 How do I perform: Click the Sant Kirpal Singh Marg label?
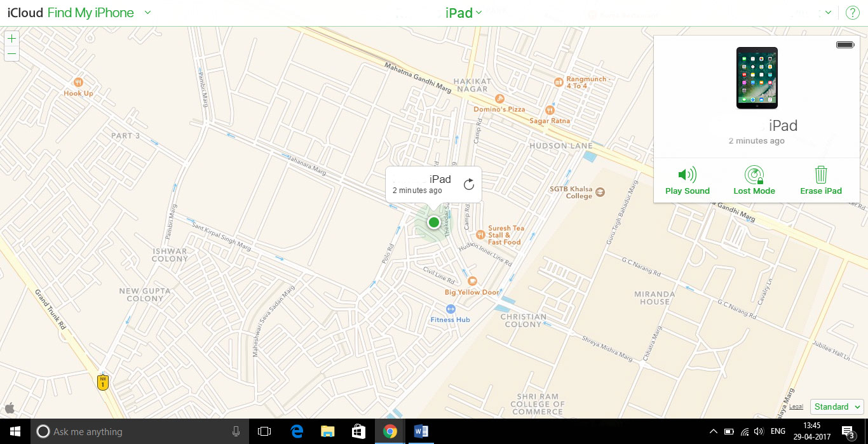(222, 236)
